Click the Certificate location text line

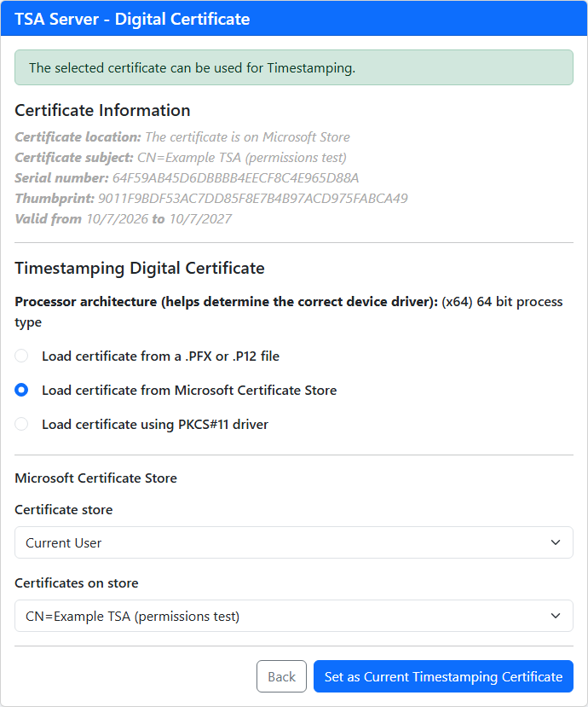point(182,137)
